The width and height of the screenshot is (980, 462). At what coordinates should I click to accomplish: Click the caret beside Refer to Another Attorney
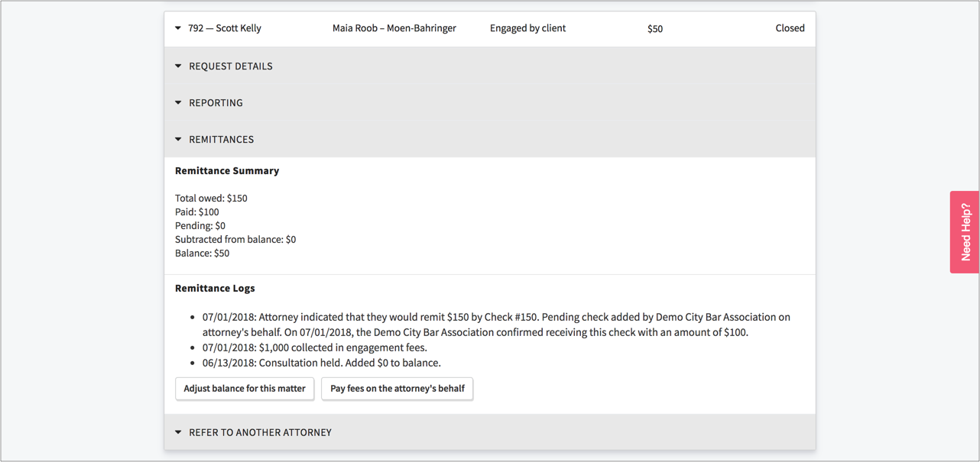tap(178, 432)
